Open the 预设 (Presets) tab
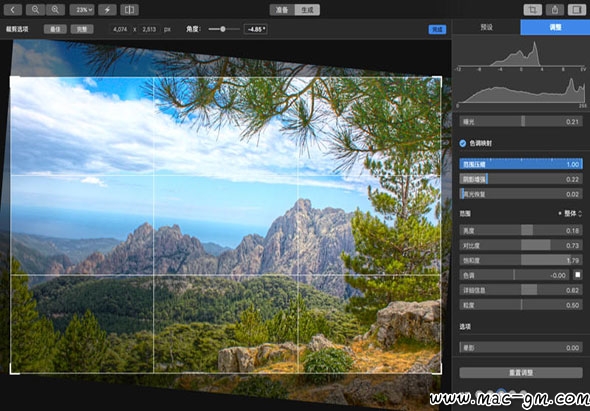The width and height of the screenshot is (590, 411). tap(486, 27)
